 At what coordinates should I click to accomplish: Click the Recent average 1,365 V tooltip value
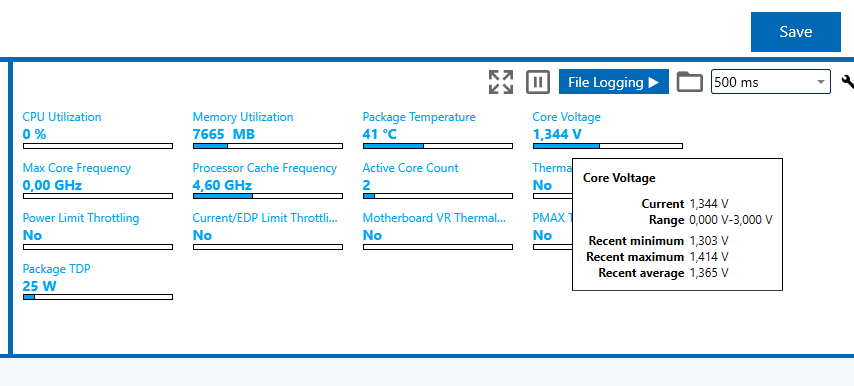(709, 273)
